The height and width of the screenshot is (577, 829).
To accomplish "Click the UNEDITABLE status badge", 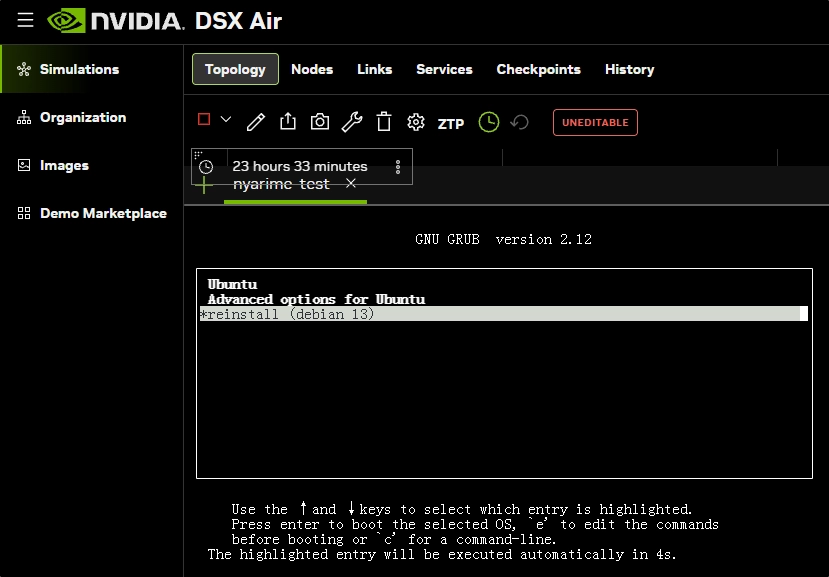I will tap(595, 123).
